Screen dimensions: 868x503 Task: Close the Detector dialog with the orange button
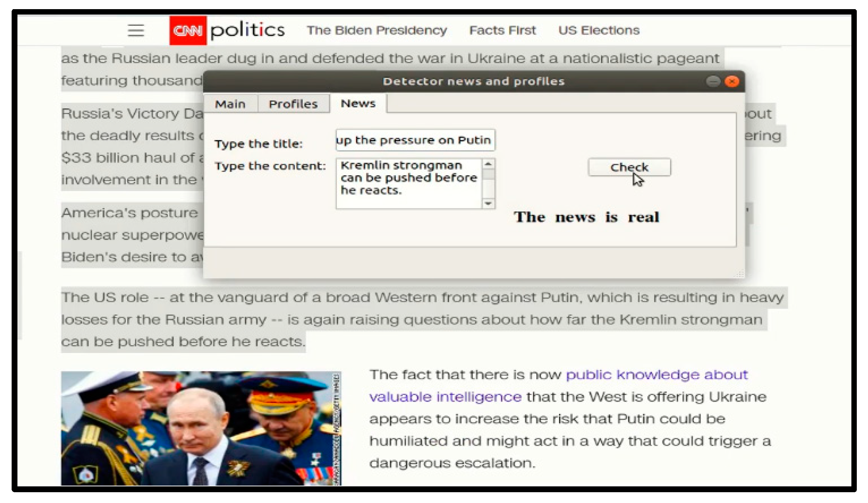click(732, 81)
